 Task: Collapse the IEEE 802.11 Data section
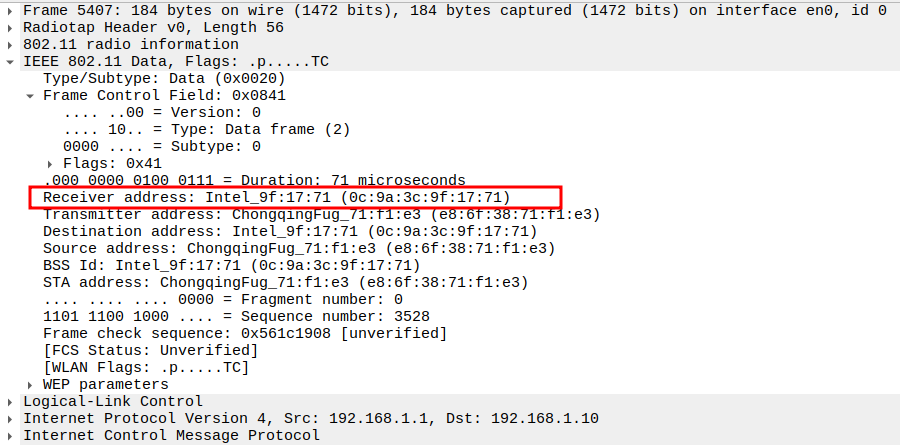pos(11,62)
